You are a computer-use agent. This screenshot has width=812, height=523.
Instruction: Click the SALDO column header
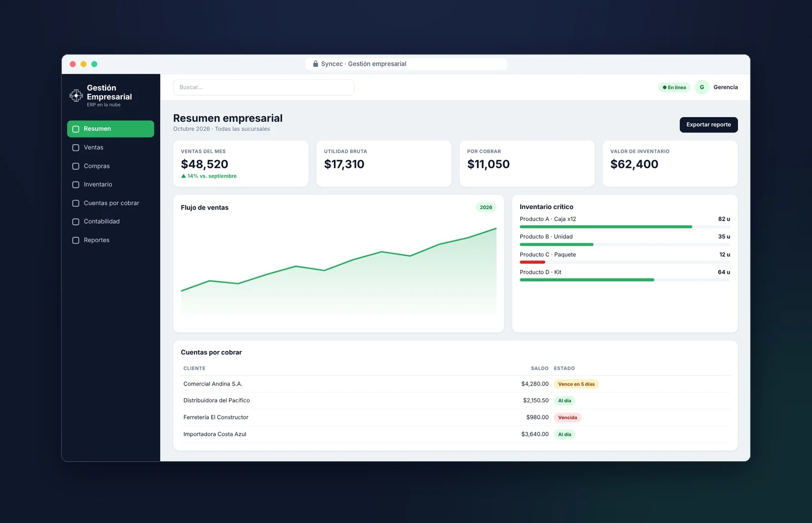pyautogui.click(x=539, y=368)
